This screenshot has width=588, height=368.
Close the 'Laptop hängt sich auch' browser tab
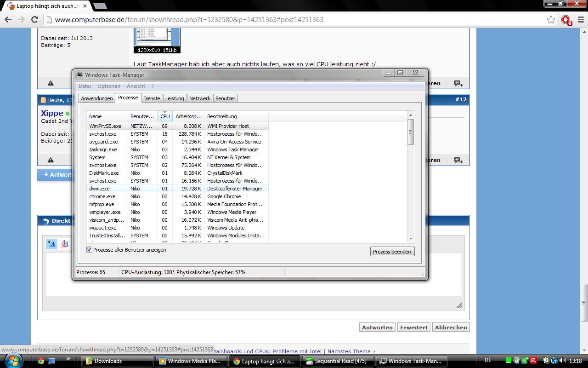[x=85, y=6]
